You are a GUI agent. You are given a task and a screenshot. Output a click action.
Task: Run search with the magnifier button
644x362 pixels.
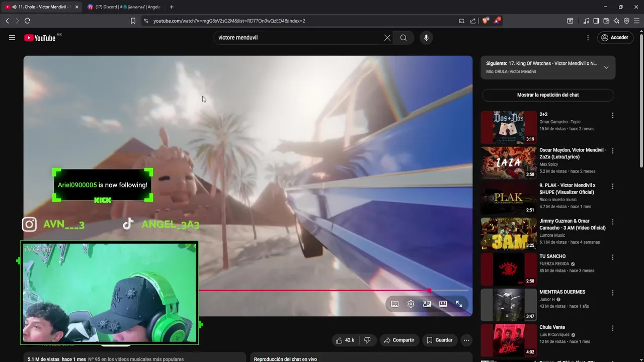404,38
